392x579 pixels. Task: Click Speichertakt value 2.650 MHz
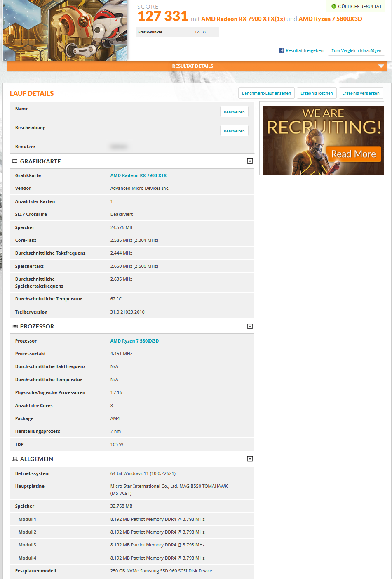point(134,266)
